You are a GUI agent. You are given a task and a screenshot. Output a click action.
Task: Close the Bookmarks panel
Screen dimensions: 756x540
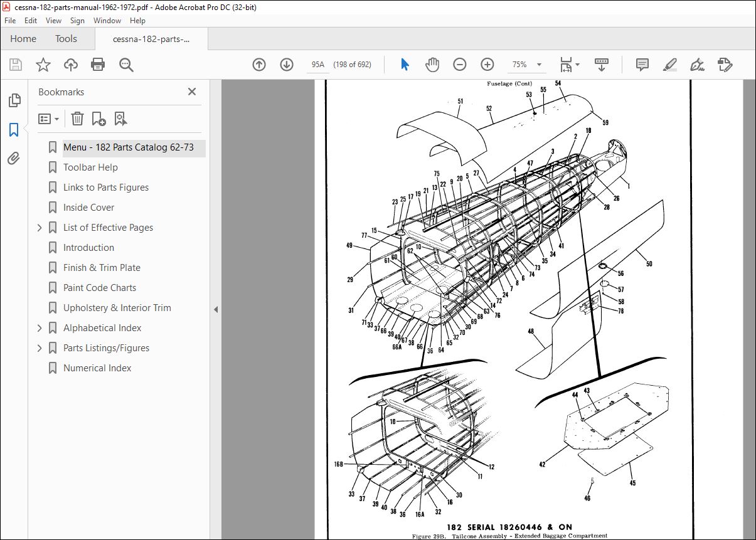pos(192,92)
